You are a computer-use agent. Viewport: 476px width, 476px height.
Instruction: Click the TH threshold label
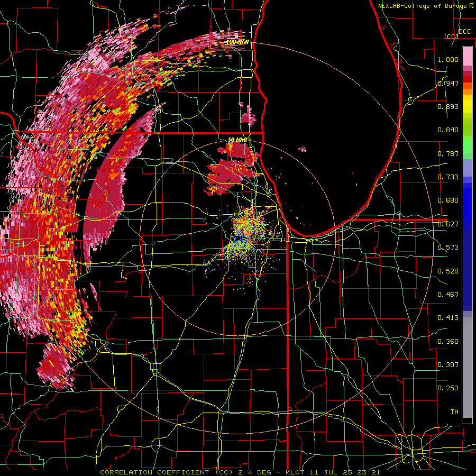[454, 412]
